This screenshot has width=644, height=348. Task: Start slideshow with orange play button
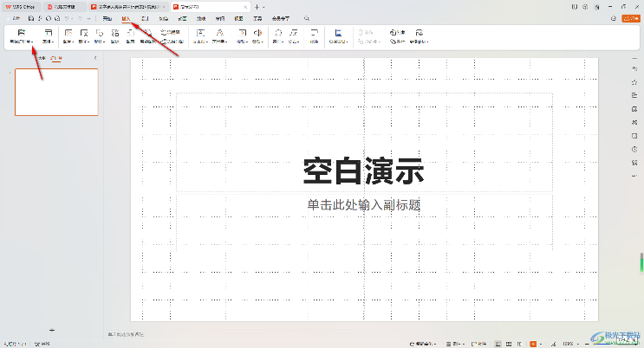[x=533, y=344]
